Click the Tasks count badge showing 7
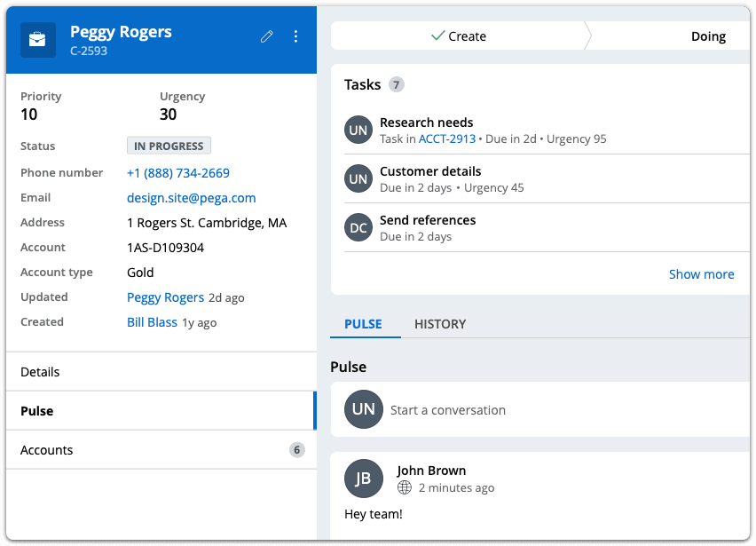 397,85
